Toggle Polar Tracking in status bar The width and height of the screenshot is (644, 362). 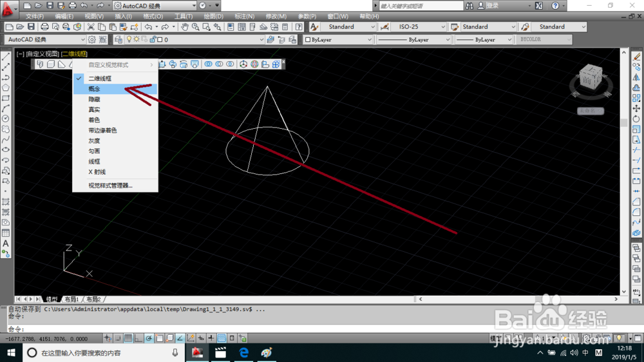pyautogui.click(x=149, y=338)
